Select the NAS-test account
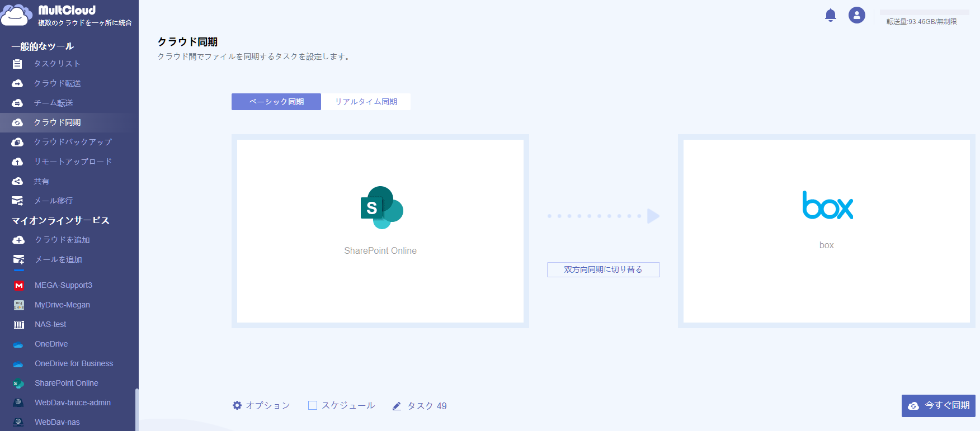Screen dimensions: 980x431 click(x=50, y=324)
